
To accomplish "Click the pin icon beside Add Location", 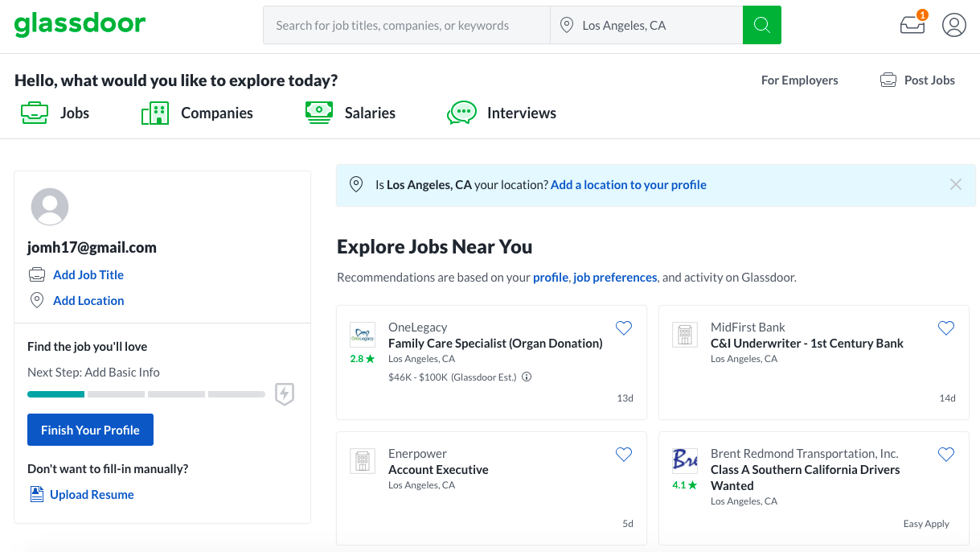I will point(37,300).
